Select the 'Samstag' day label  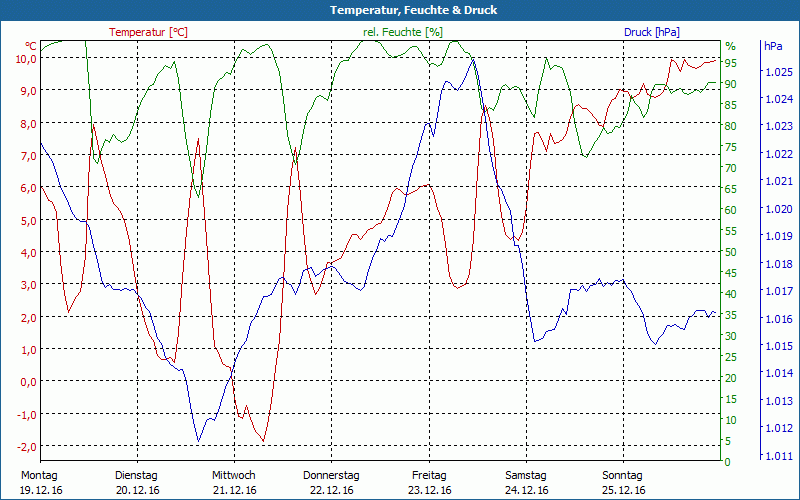click(526, 476)
